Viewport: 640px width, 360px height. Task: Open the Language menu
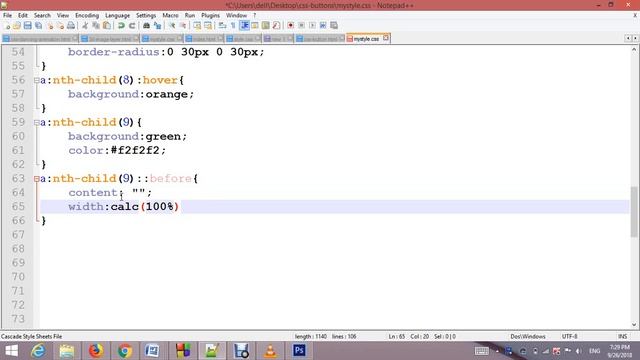point(118,15)
